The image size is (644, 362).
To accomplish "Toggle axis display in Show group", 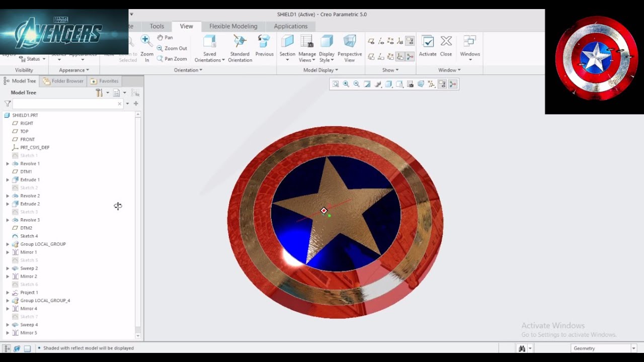I will point(381,41).
